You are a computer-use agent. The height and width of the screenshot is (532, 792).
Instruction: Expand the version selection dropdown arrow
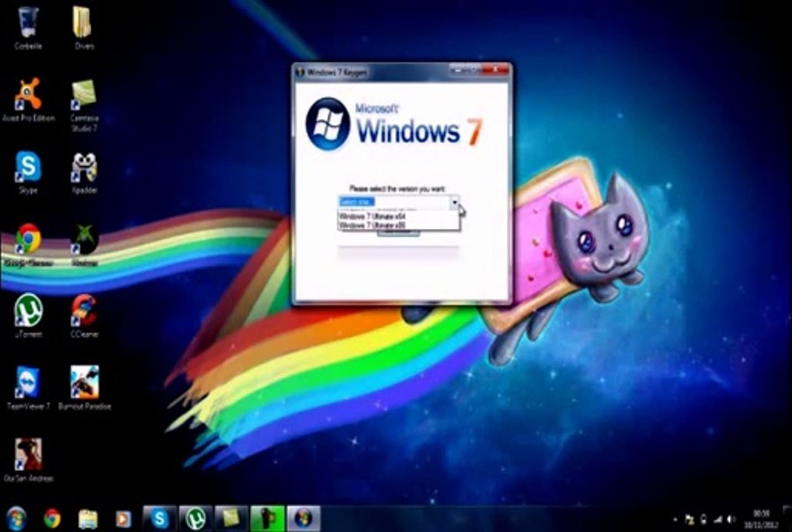455,202
